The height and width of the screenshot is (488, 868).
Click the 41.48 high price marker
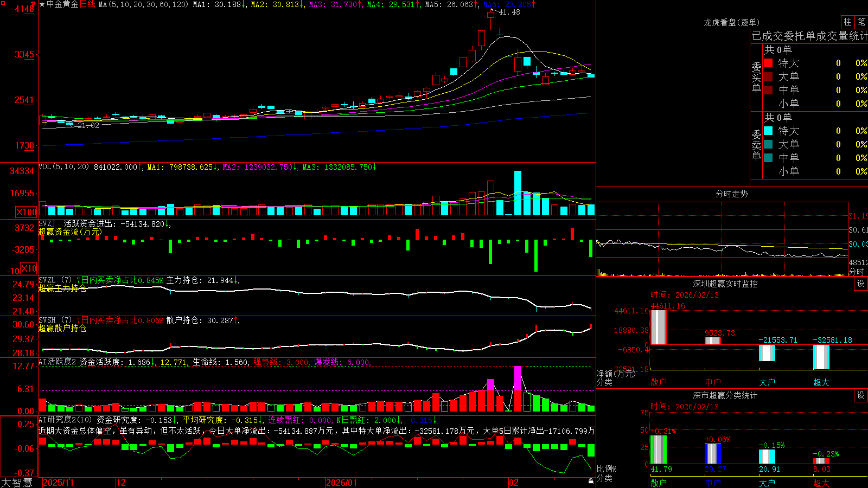[509, 12]
